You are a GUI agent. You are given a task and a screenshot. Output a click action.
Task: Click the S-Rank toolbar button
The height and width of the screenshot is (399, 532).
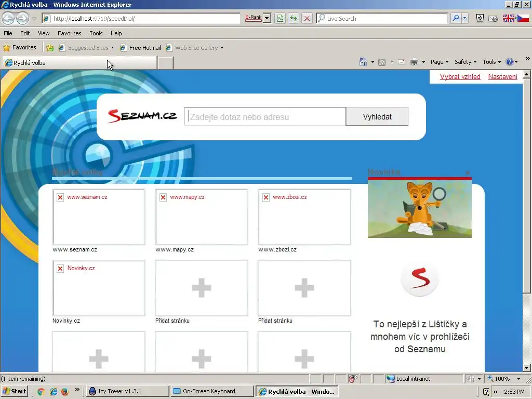pos(254,18)
